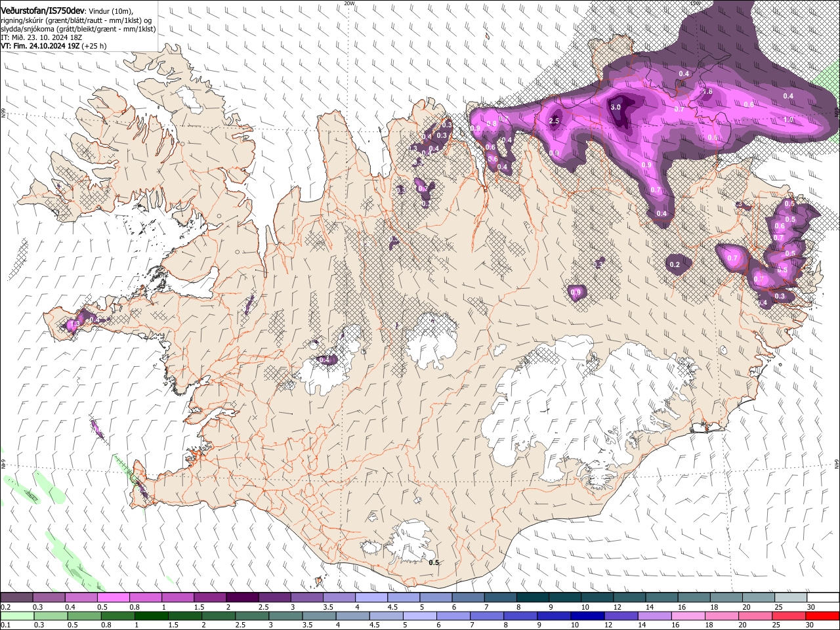Click the white snow-scale swatch after 30
Viewport: 840px width, 630px height.
click(x=823, y=598)
